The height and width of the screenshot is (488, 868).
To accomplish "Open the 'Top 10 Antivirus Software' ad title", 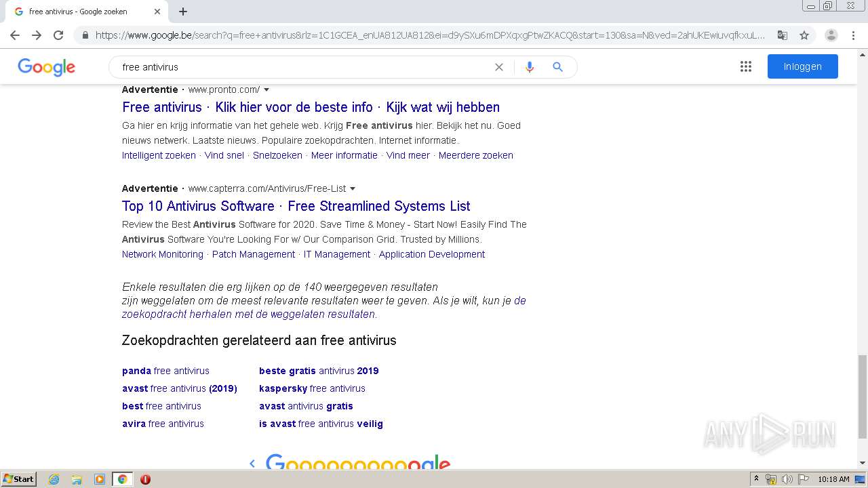I will (296, 206).
